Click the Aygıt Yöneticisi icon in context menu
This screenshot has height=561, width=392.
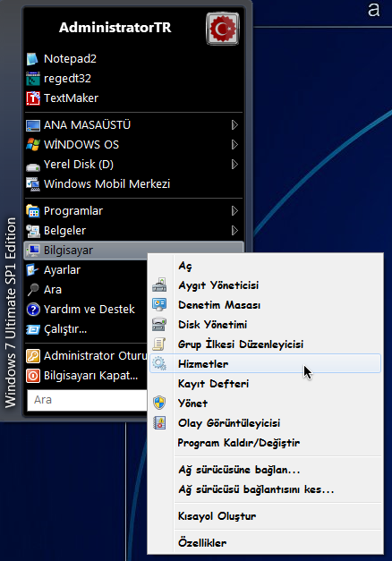click(159, 285)
